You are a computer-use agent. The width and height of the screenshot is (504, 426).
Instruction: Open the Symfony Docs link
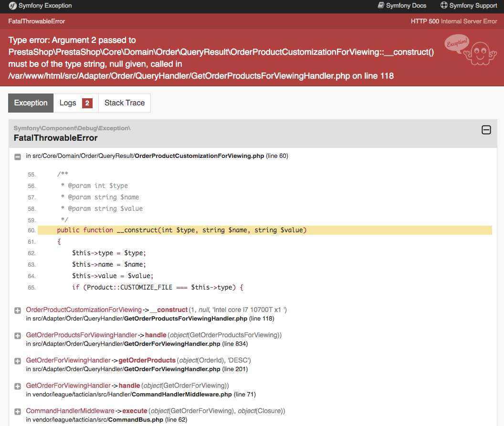coord(402,5)
